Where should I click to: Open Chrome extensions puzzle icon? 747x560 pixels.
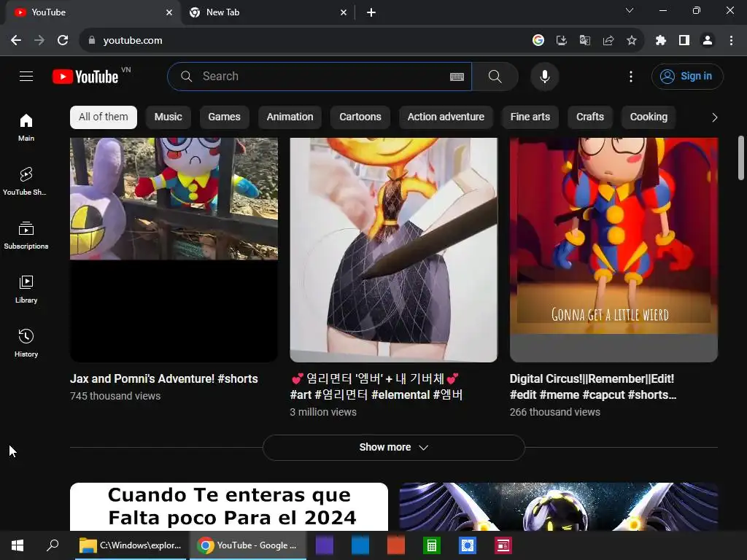pos(661,41)
